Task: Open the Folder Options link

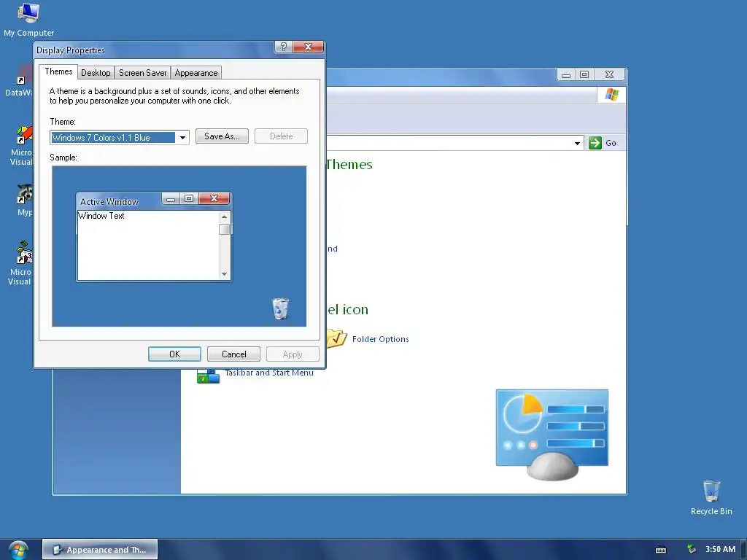Action: 380,339
